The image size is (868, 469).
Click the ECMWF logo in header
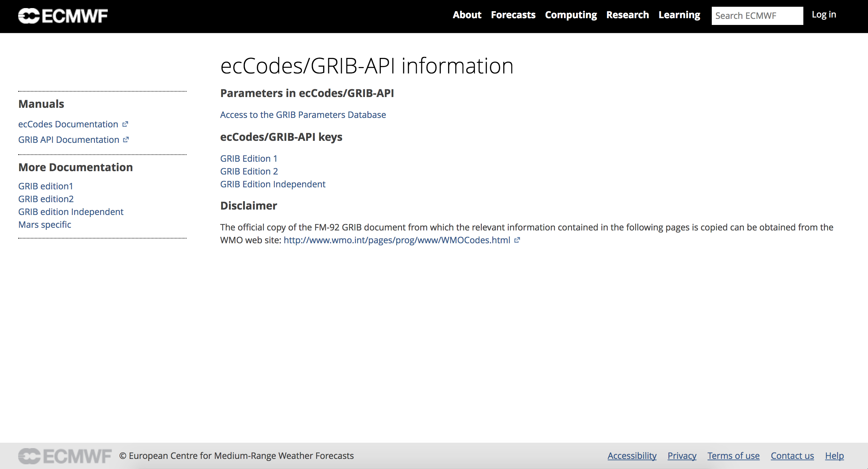click(x=63, y=16)
